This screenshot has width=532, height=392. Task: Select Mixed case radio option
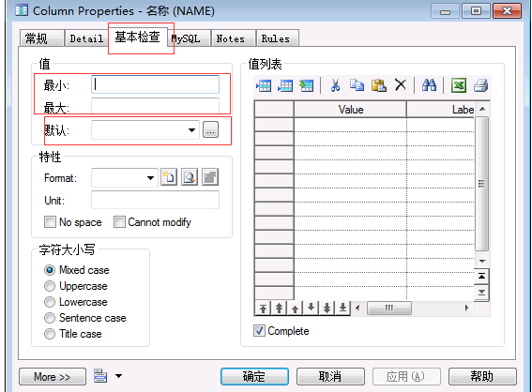tap(50, 270)
